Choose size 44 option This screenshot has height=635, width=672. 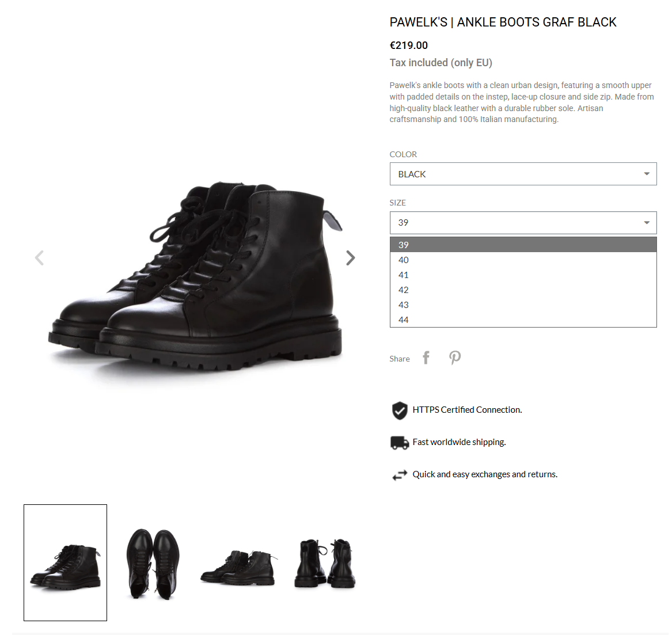point(523,320)
